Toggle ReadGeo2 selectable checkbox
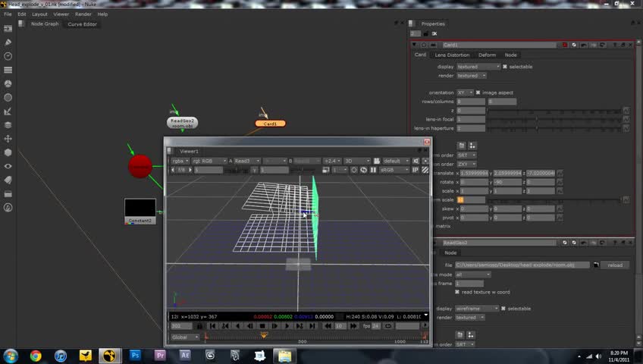The image size is (643, 364). (503, 308)
